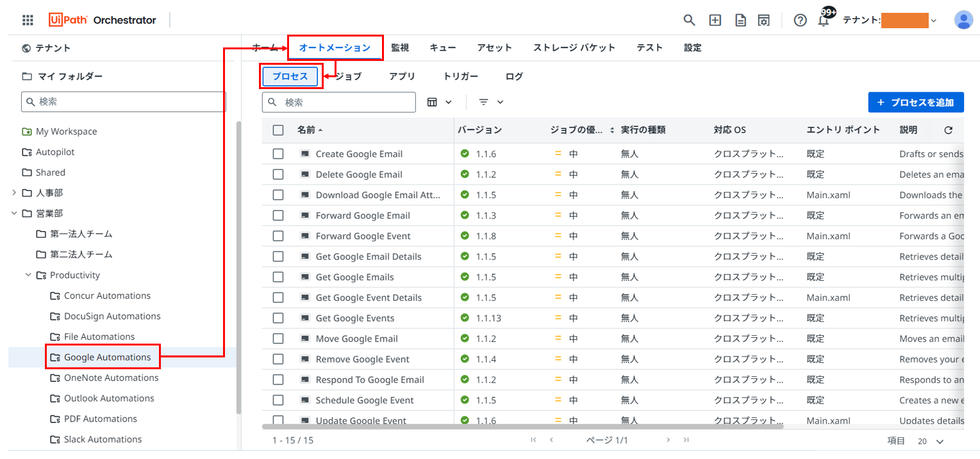The width and height of the screenshot is (980, 459).
Task: Check the Create Google Email row checkbox
Action: point(278,154)
